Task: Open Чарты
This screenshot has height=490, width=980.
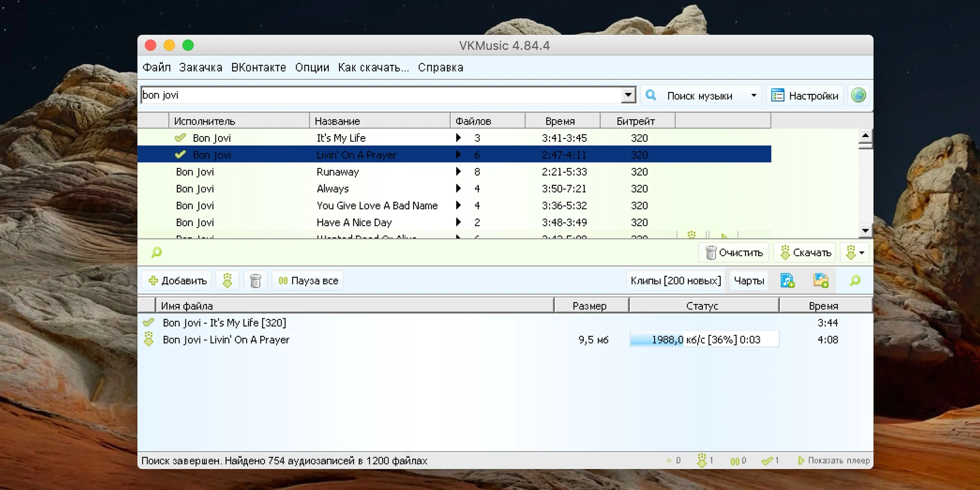Action: [749, 281]
